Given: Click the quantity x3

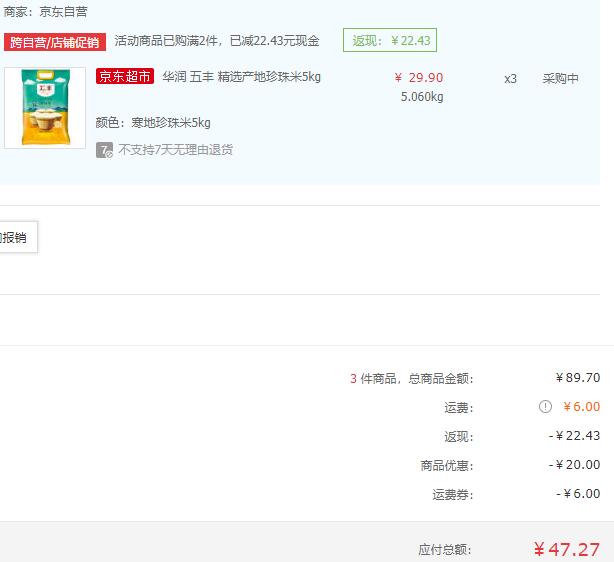Looking at the screenshot, I should click(510, 79).
